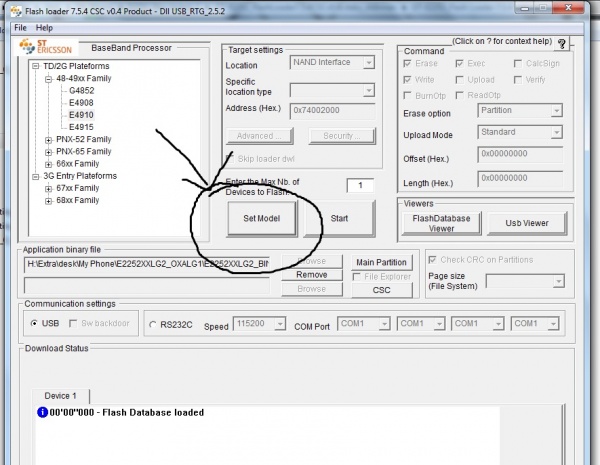Click the Offset (Hex.) field
Screen dimensions: 600x465
[x=520, y=154]
